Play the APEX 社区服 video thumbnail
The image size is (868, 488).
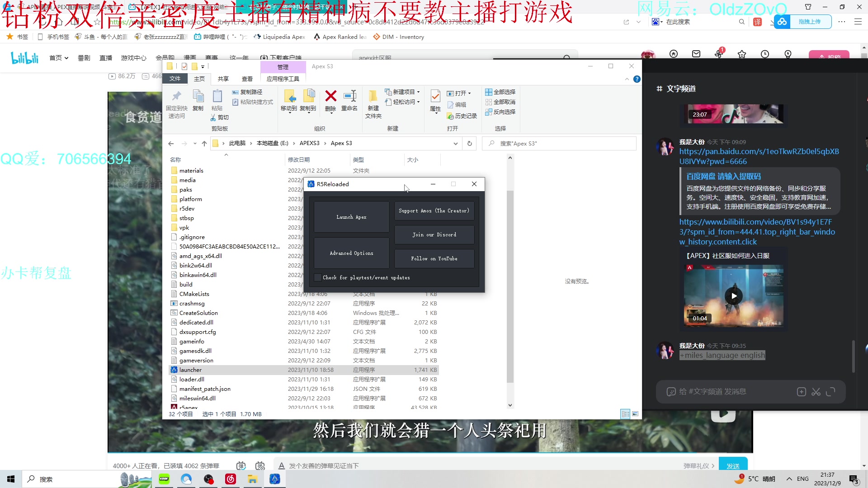click(734, 296)
